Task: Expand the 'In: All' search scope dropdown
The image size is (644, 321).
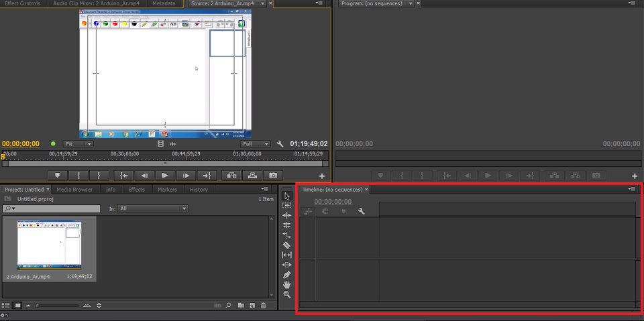Action: pos(152,208)
